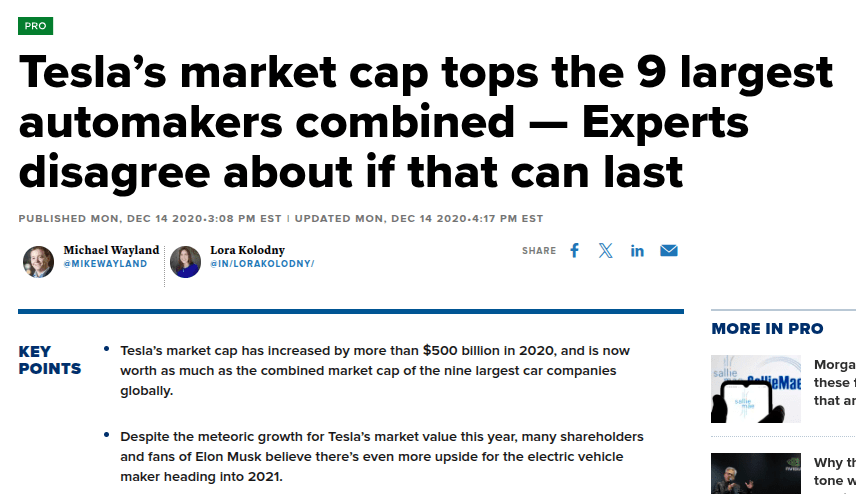Open @MIKEWAYLAND Twitter handle link

pyautogui.click(x=105, y=264)
